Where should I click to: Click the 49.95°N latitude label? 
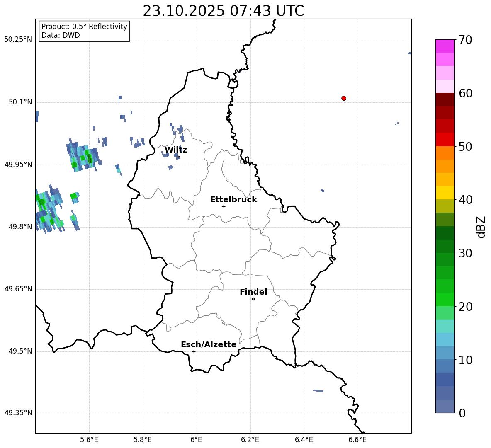pos(18,165)
